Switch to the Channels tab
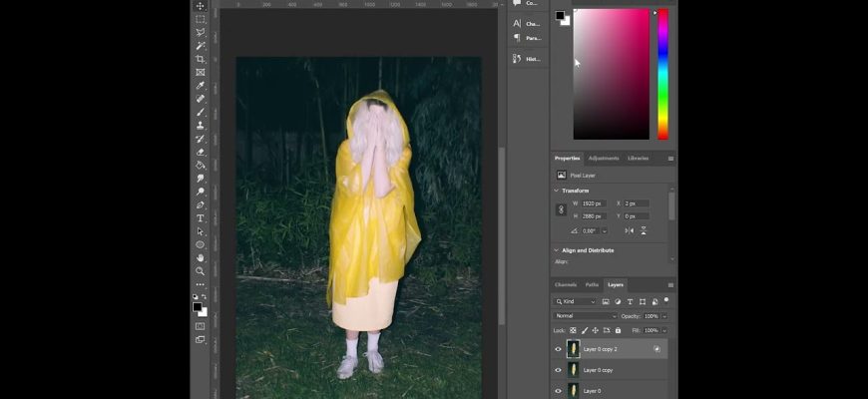The width and height of the screenshot is (868, 399). pos(566,284)
